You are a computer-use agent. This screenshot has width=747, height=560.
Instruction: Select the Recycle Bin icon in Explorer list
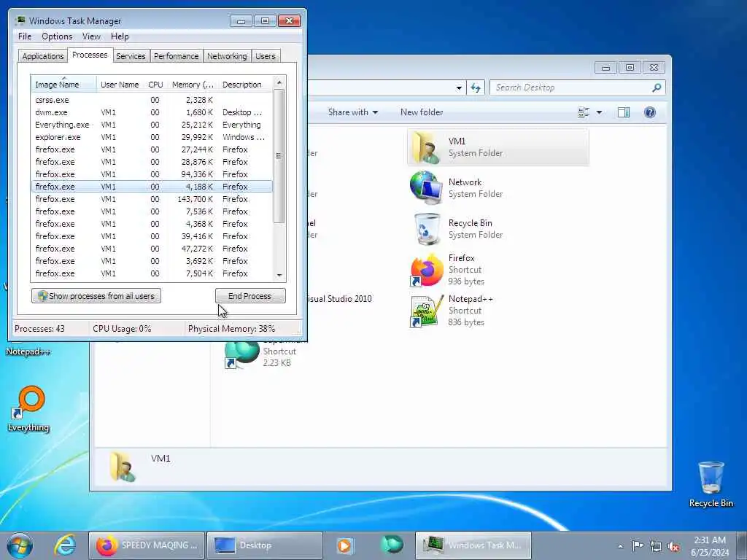pos(427,229)
